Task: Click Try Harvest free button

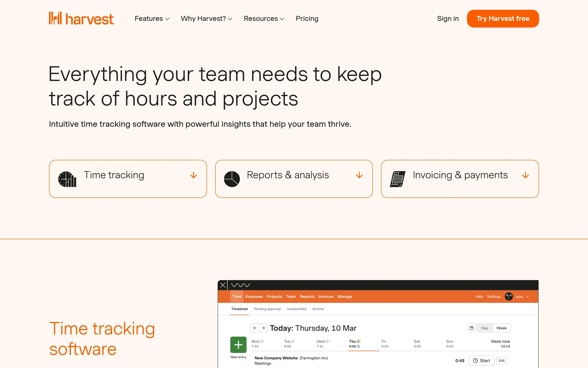Action: tap(503, 18)
